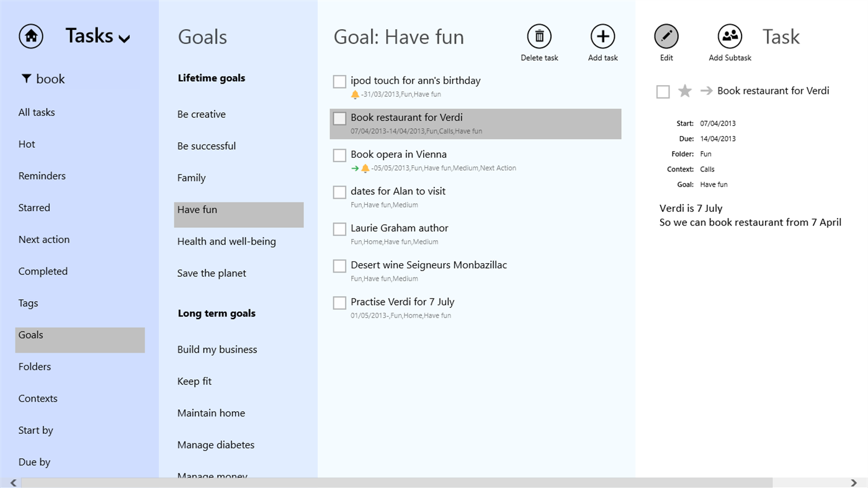Screen dimensions: 868x488
Task: Star the Book restaurant for Verdi task
Action: 685,91
